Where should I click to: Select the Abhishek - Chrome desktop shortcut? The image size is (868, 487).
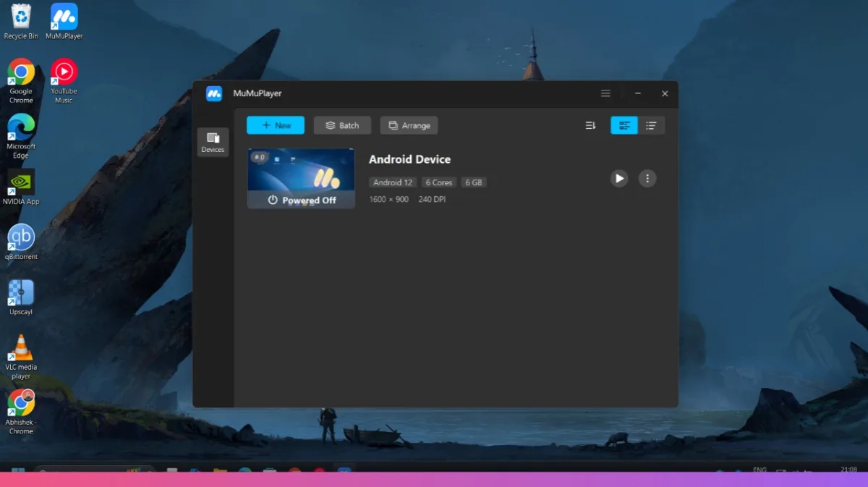coord(21,412)
